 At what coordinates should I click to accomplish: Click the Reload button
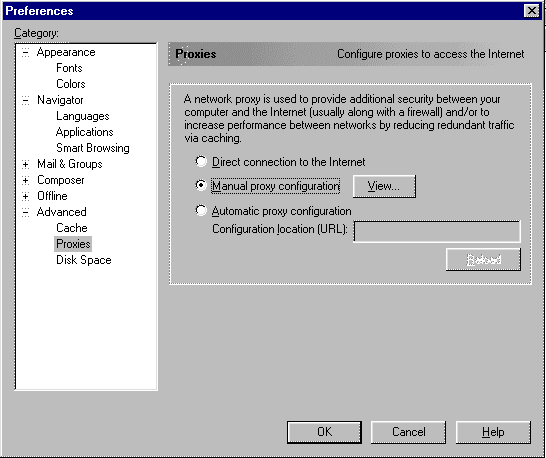click(483, 259)
